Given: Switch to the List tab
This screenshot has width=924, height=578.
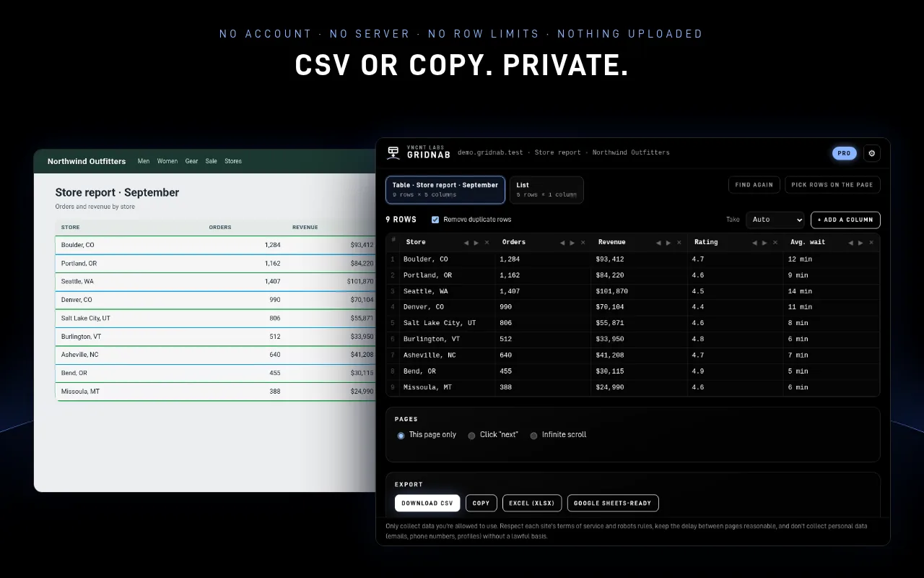Looking at the screenshot, I should click(x=546, y=190).
